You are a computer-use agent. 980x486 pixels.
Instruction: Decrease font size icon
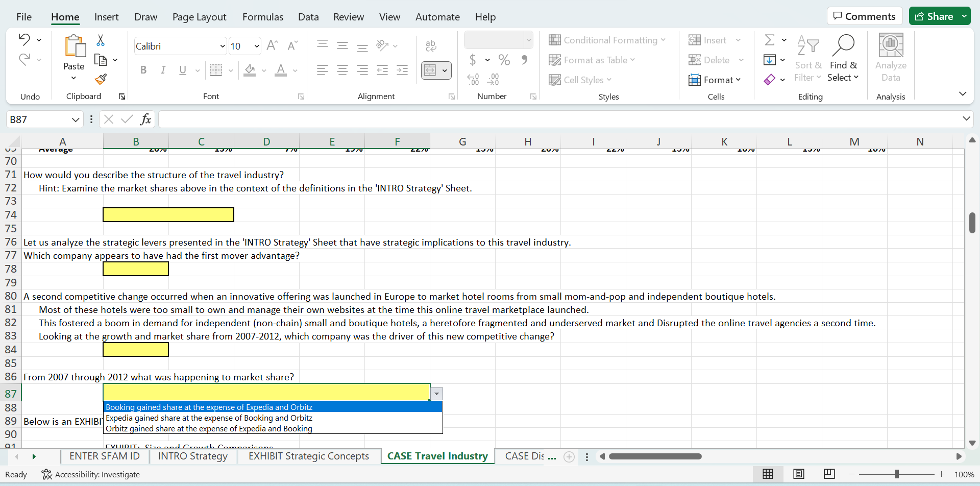point(292,45)
